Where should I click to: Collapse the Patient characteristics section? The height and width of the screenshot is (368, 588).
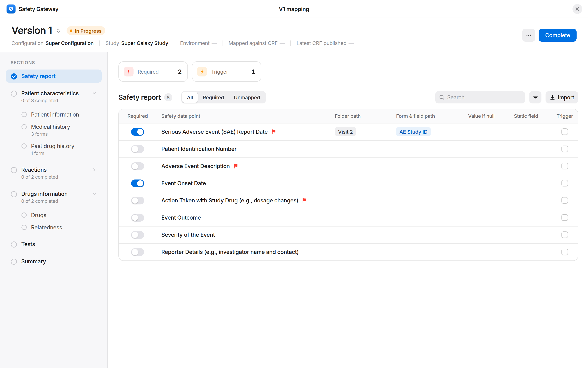[94, 93]
